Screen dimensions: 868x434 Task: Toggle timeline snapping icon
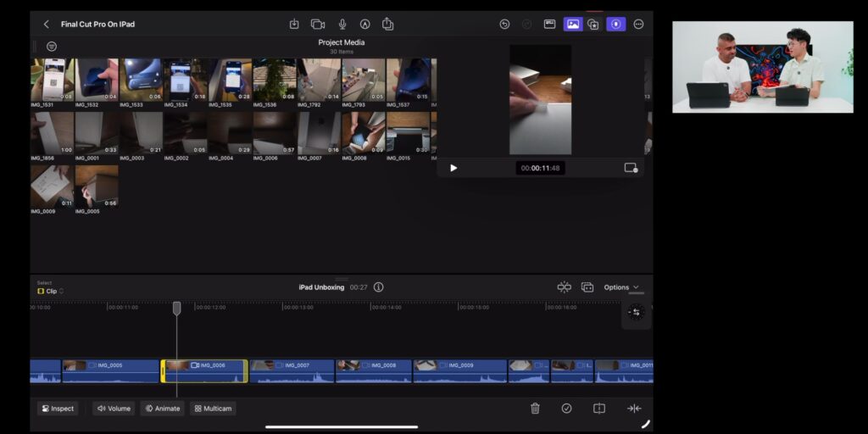[x=564, y=287]
